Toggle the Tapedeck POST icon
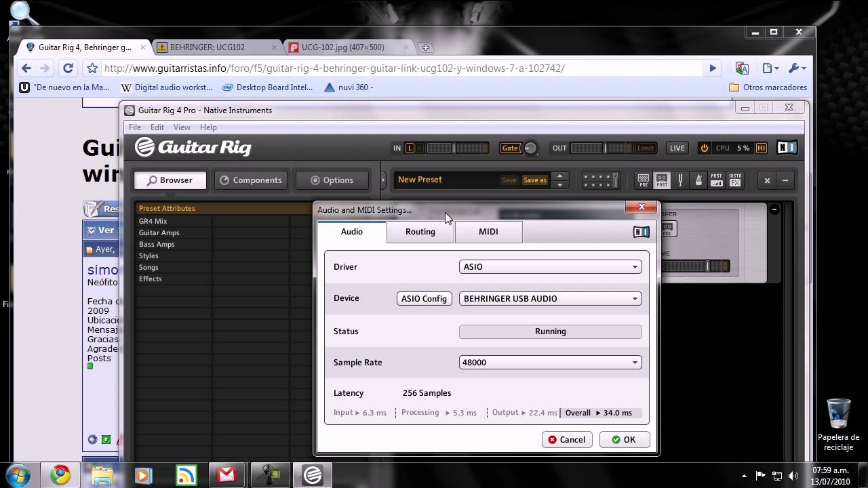This screenshot has height=488, width=868. pyautogui.click(x=662, y=180)
